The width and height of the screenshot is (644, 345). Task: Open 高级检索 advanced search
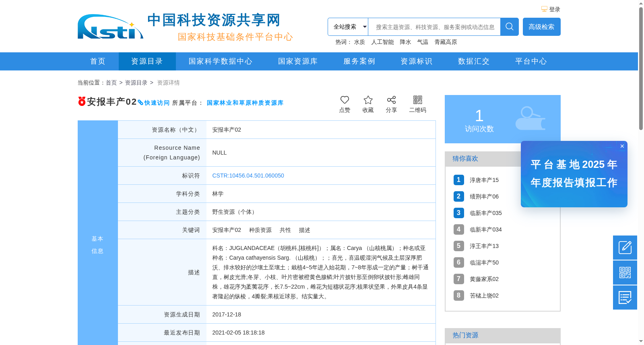[x=542, y=27]
